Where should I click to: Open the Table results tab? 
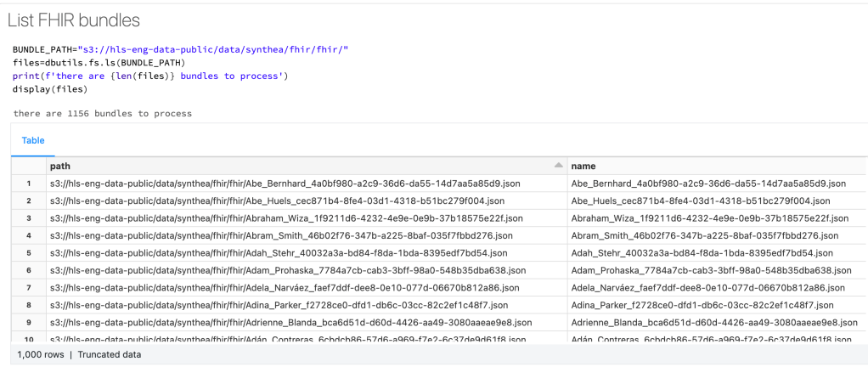[x=33, y=140]
